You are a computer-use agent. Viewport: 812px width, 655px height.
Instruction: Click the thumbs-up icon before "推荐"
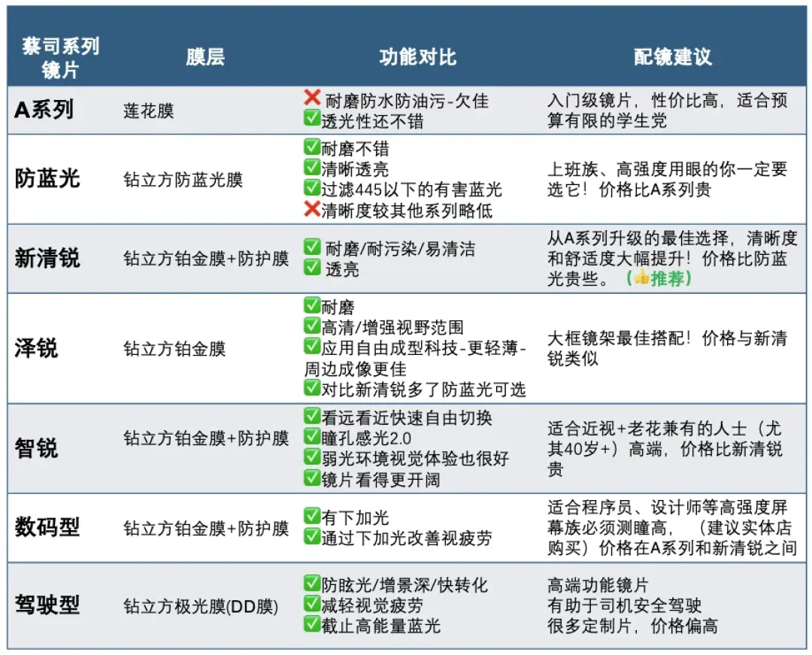coord(641,278)
